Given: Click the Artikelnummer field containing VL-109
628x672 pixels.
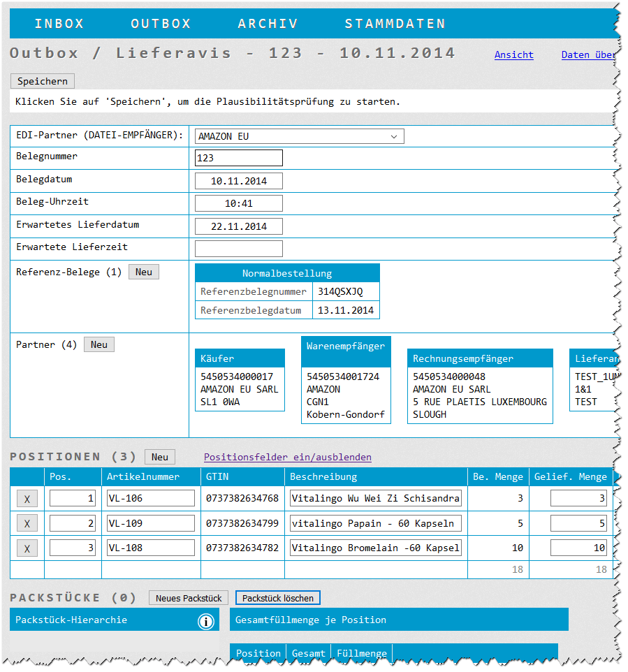Looking at the screenshot, I should [150, 523].
